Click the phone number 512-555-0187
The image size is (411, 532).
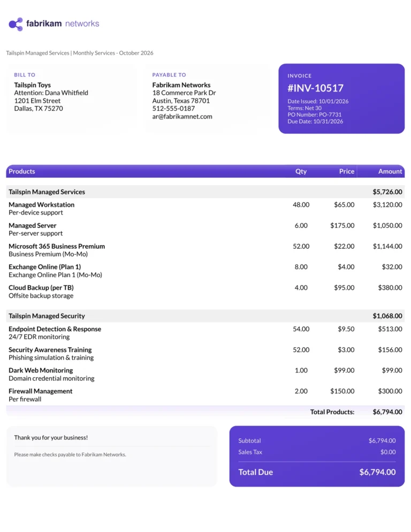(173, 109)
